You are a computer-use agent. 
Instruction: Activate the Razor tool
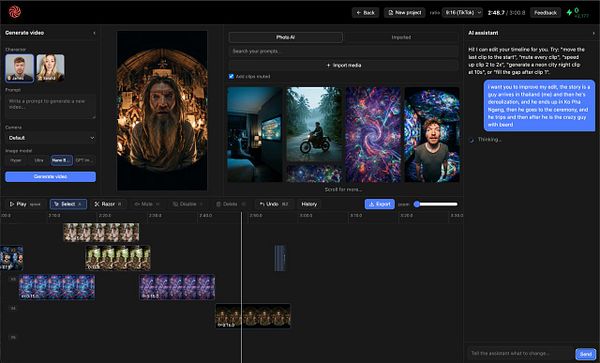pos(108,204)
